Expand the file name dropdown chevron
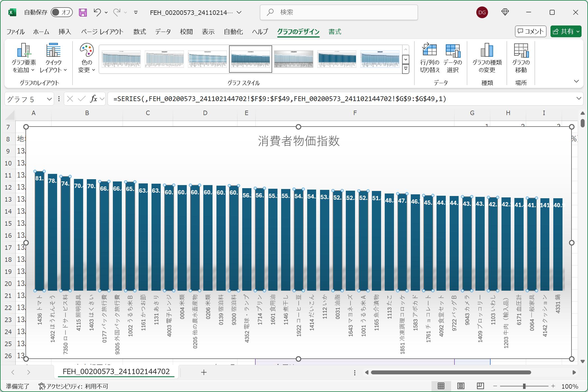This screenshot has height=392, width=588. [239, 12]
